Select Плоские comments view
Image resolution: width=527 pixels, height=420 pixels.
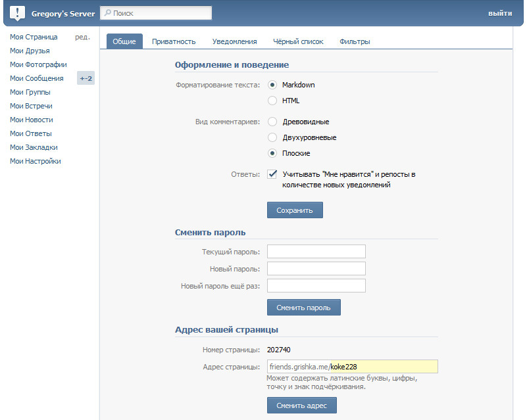[x=272, y=153]
